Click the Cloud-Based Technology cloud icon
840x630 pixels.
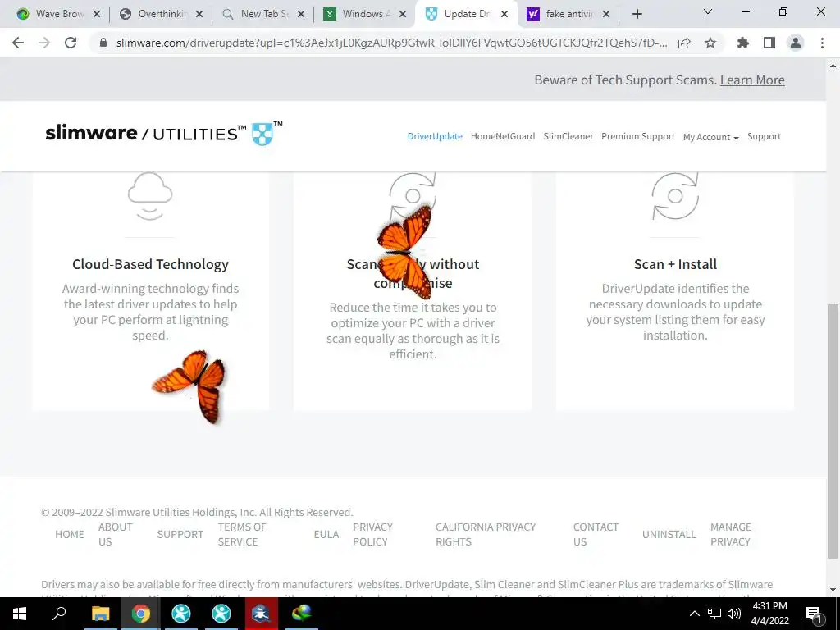click(x=150, y=196)
